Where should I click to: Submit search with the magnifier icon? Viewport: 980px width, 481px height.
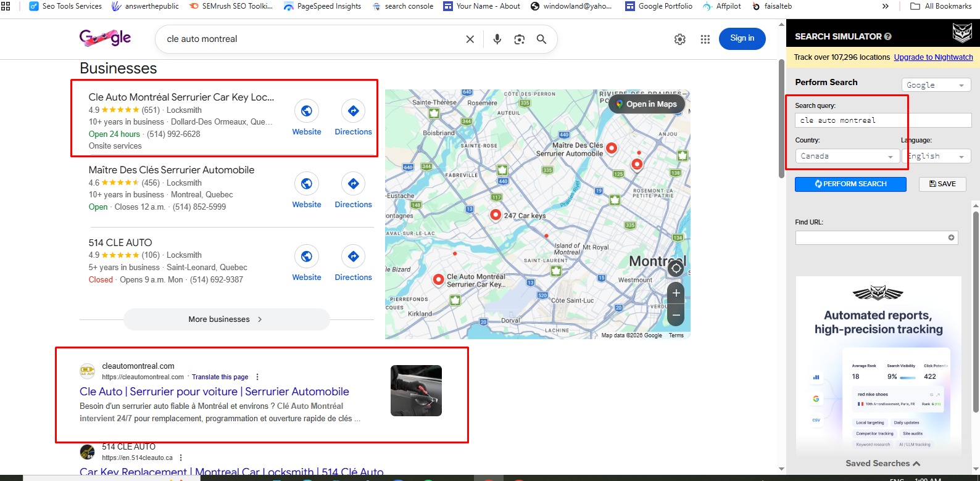541,39
